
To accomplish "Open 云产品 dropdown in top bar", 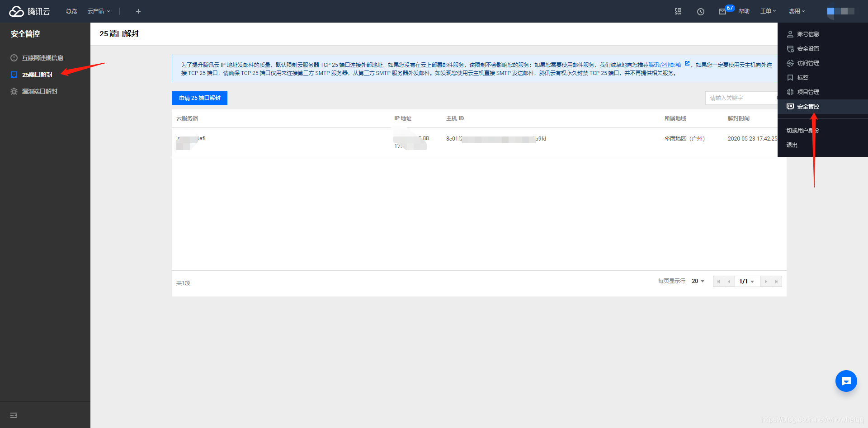I will pos(99,11).
